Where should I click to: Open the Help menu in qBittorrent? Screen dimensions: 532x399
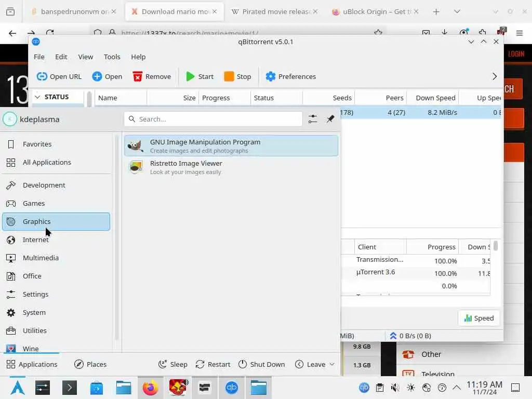138,57
